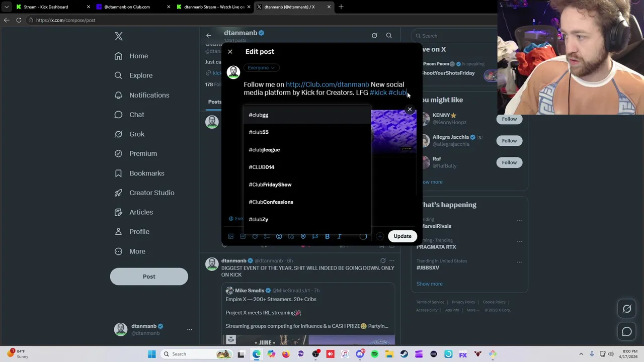The width and height of the screenshot is (644, 362).
Task: Tag a location on the post
Action: coord(303,236)
